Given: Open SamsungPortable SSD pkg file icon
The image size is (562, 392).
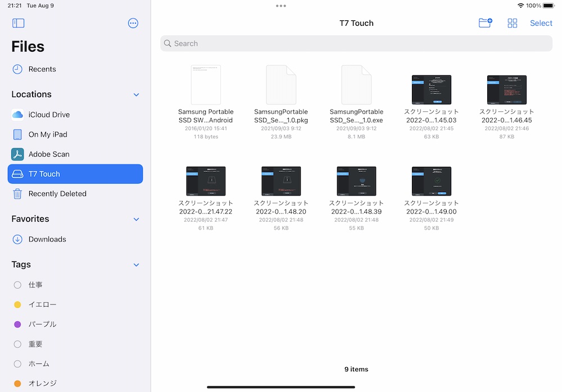Looking at the screenshot, I should coord(281,85).
